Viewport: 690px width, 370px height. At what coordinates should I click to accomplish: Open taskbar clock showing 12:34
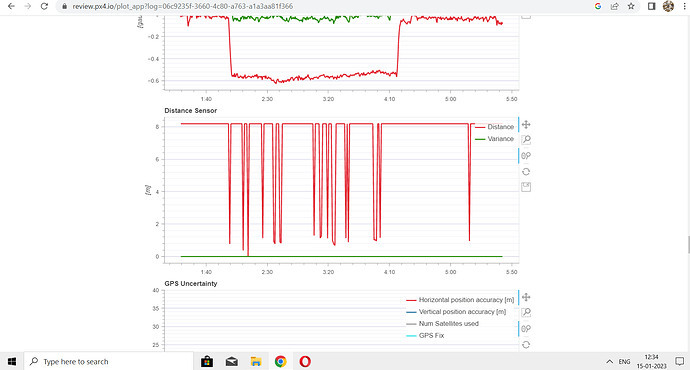(x=652, y=361)
